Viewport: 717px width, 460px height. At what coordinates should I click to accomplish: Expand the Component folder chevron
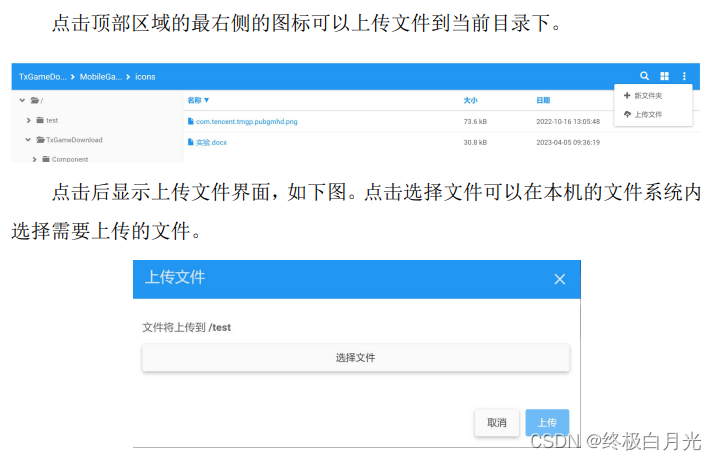(x=34, y=159)
